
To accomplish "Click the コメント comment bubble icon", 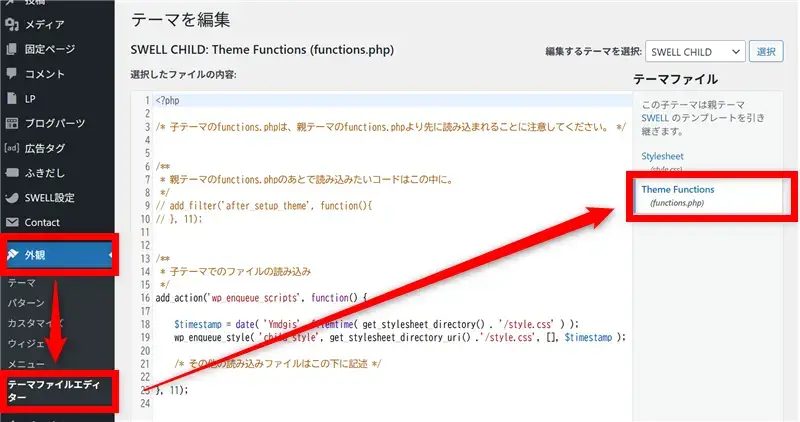I will (x=12, y=73).
